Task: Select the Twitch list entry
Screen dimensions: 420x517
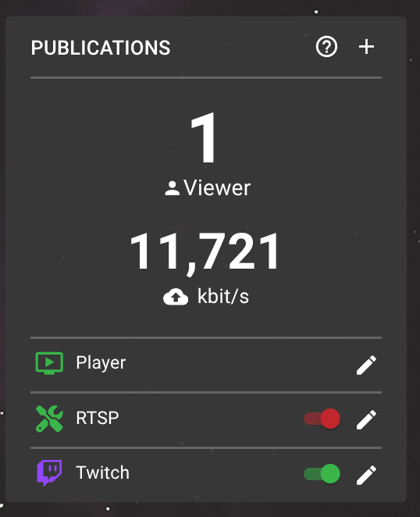Action: pyautogui.click(x=206, y=474)
